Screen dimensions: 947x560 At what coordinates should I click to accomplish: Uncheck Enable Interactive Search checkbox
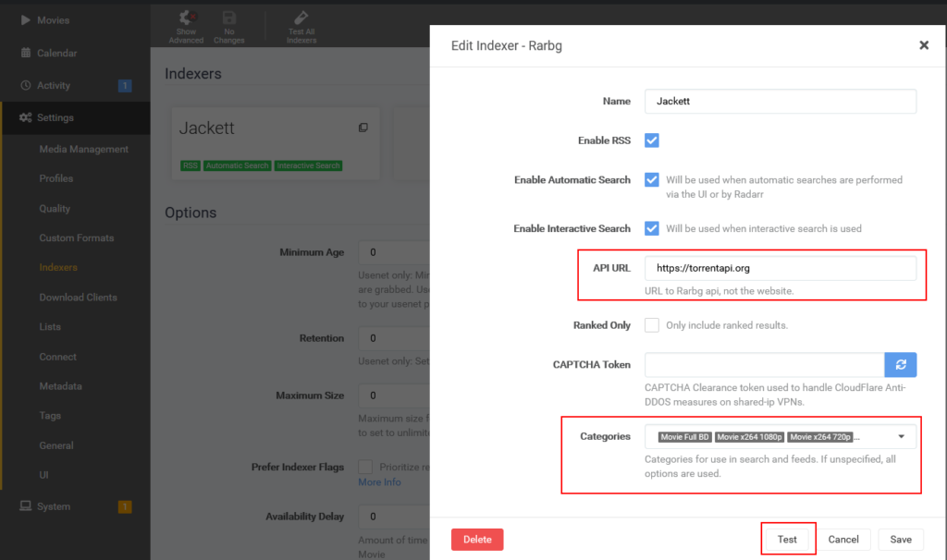(x=652, y=228)
